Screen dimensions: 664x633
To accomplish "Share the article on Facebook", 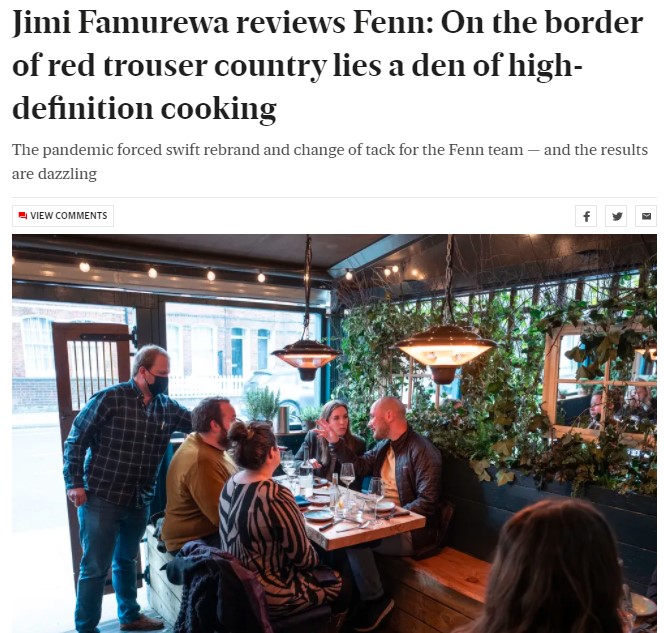I will pos(586,216).
